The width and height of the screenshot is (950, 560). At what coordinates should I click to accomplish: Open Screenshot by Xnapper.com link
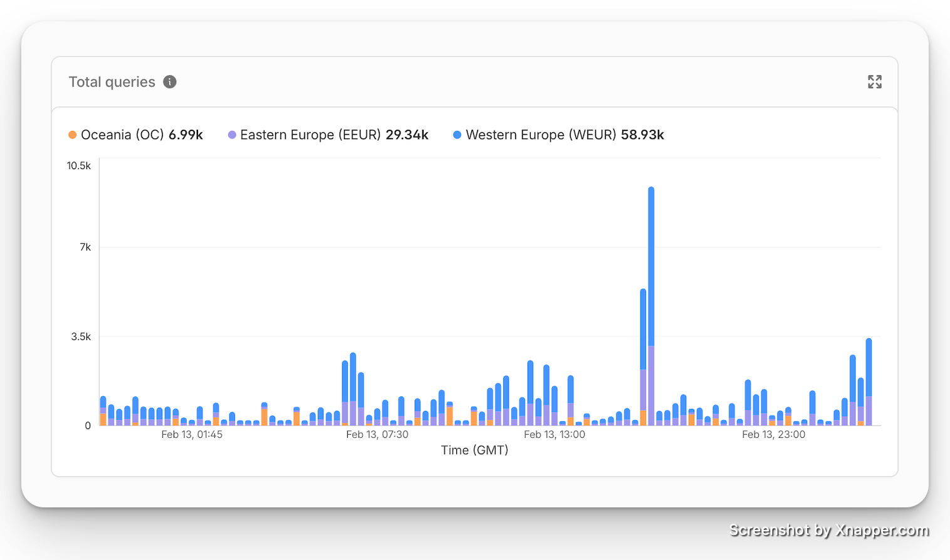click(828, 530)
